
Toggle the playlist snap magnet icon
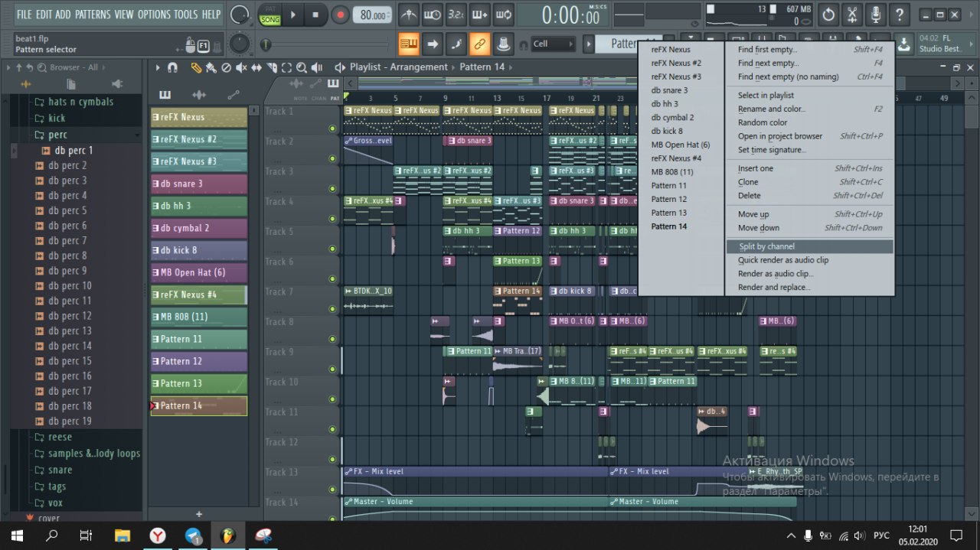172,67
